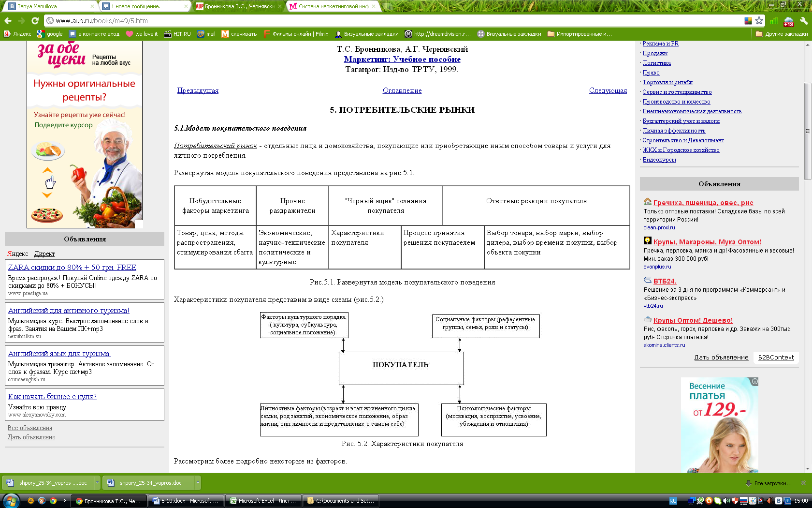Open Chrome wrench settings menu
This screenshot has height=508, width=812.
coord(803,21)
